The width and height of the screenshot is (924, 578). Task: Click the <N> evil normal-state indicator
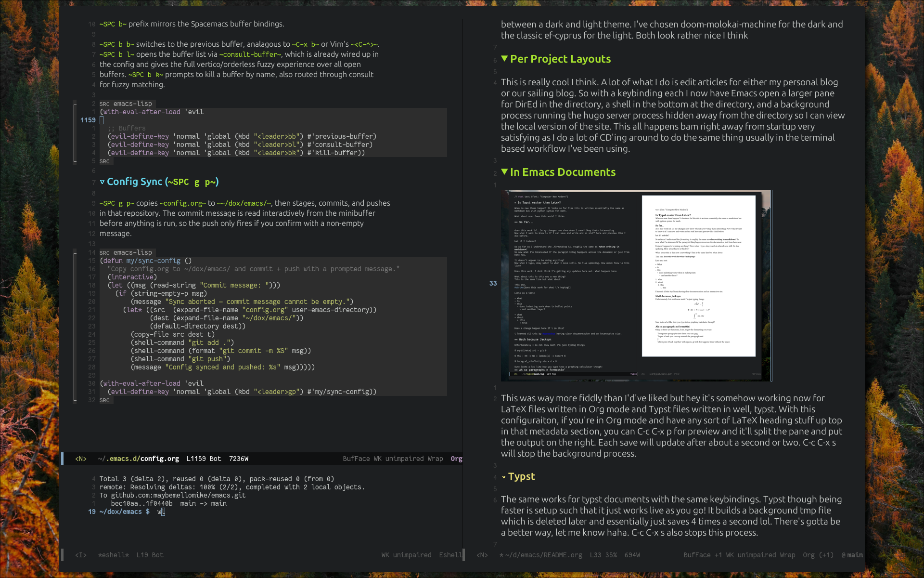(x=81, y=459)
